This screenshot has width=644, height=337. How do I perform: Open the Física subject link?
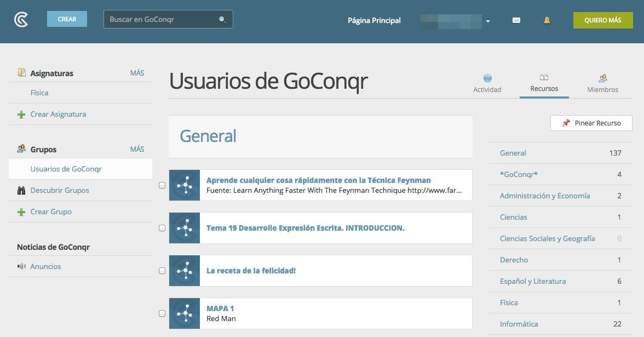39,93
